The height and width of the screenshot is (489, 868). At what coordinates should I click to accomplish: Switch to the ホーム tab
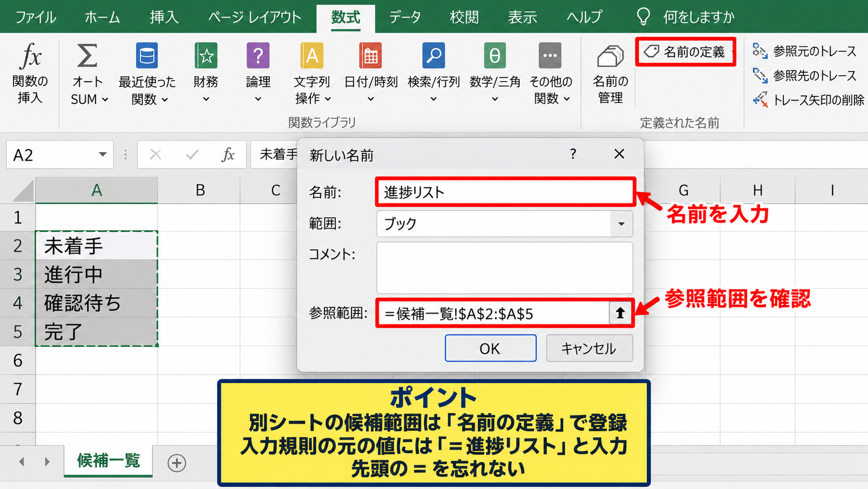102,17
